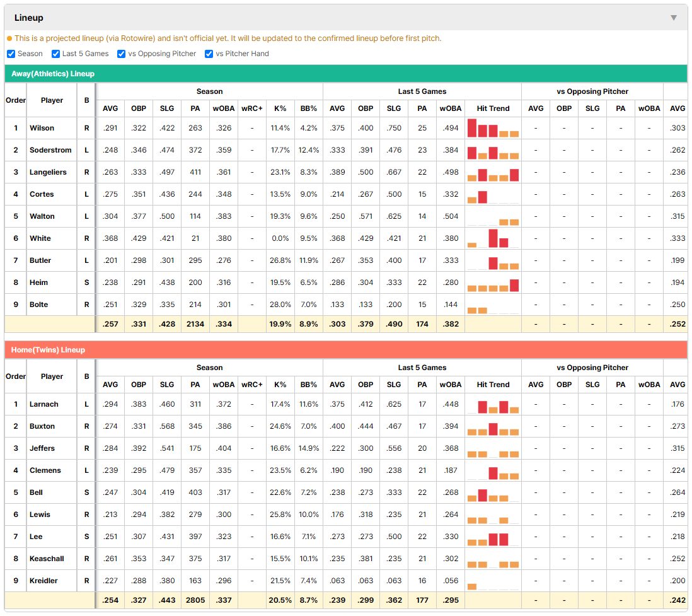Uncheck the Season checkbox
This screenshot has height=616, width=692.
[x=11, y=54]
